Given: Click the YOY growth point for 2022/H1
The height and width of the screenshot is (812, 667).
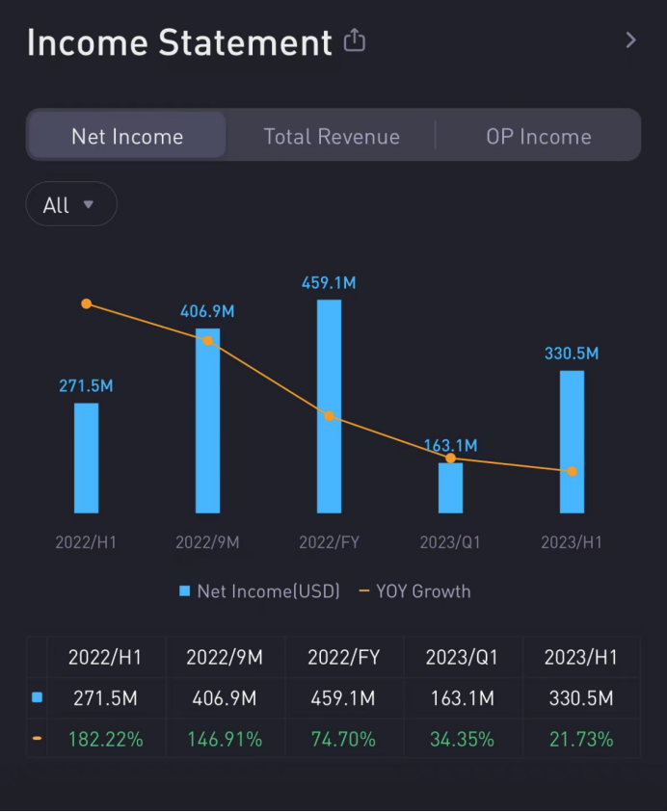Looking at the screenshot, I should [87, 303].
